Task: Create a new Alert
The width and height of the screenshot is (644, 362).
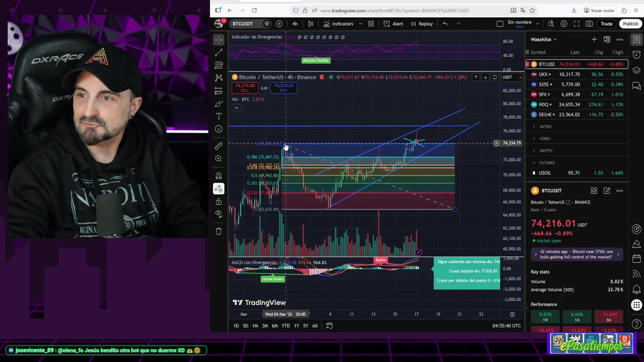Action: click(393, 24)
